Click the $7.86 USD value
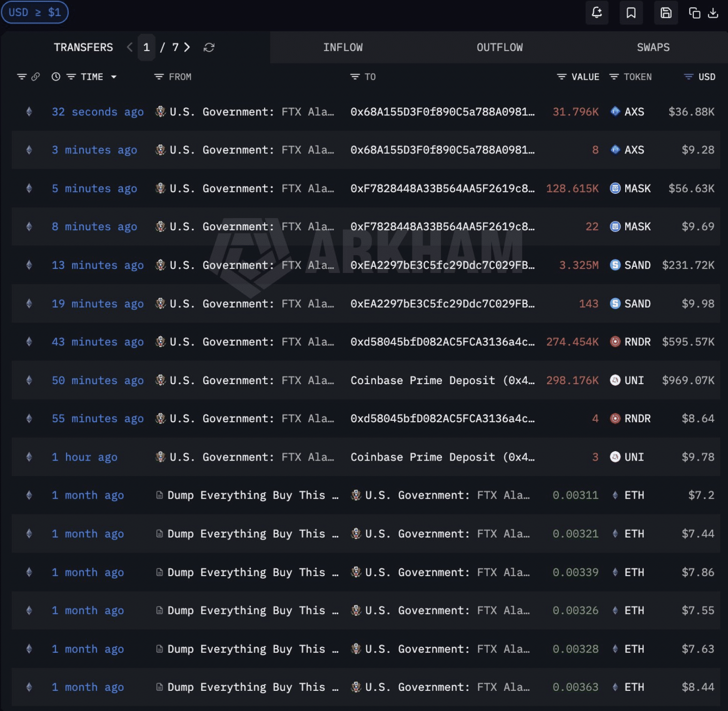The height and width of the screenshot is (711, 728). 698,572
